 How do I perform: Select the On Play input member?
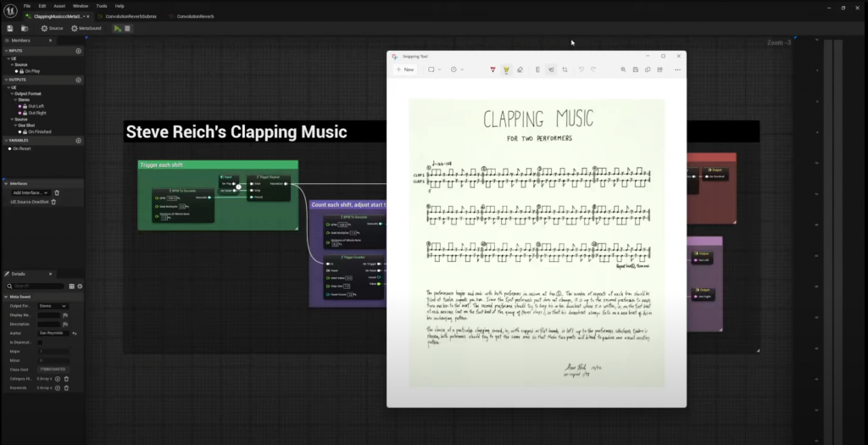pyautogui.click(x=32, y=71)
